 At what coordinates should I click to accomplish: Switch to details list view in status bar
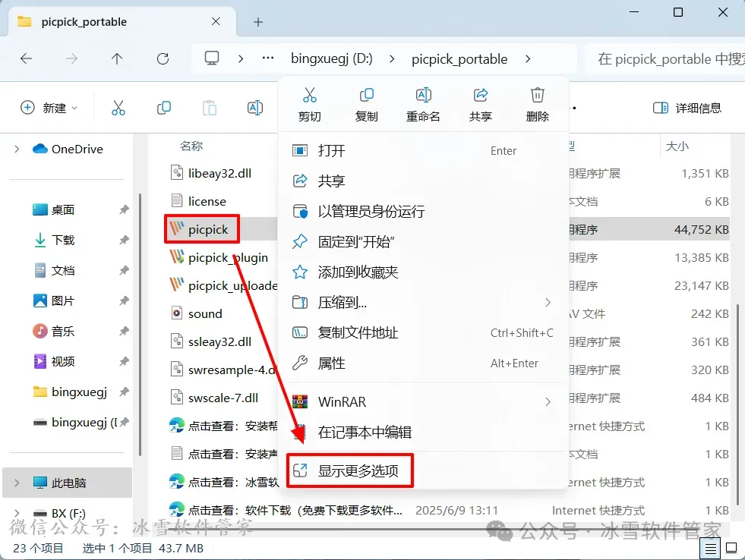point(711,549)
